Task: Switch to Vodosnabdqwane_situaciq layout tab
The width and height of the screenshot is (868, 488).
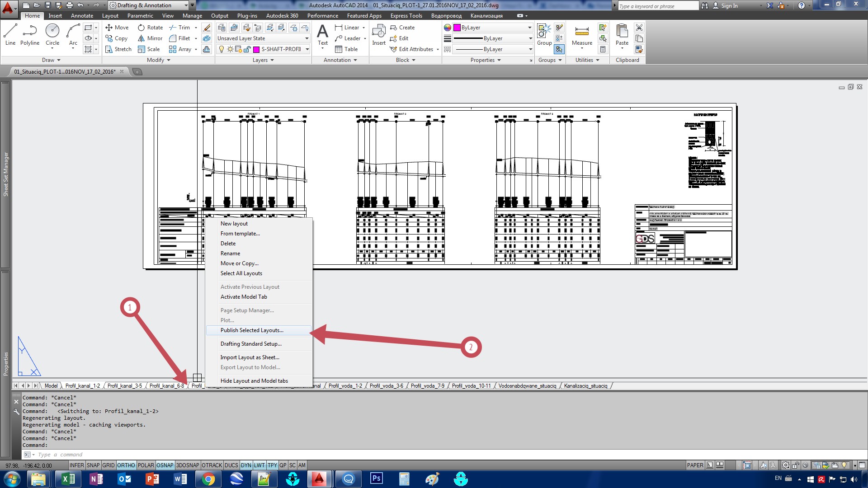Action: (527, 386)
